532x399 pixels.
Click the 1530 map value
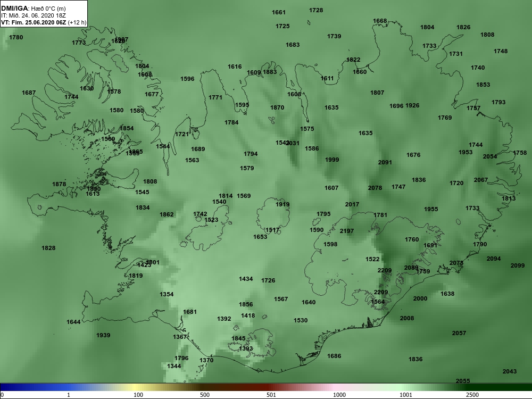click(x=301, y=320)
